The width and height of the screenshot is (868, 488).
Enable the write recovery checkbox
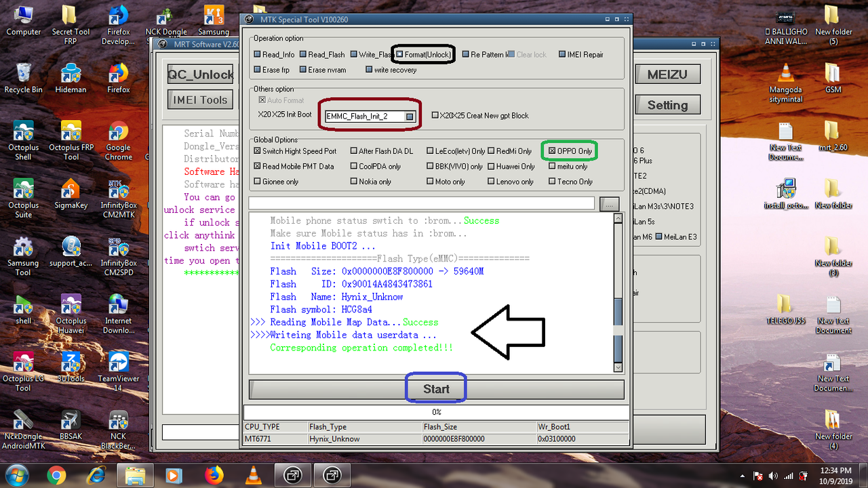pyautogui.click(x=369, y=70)
